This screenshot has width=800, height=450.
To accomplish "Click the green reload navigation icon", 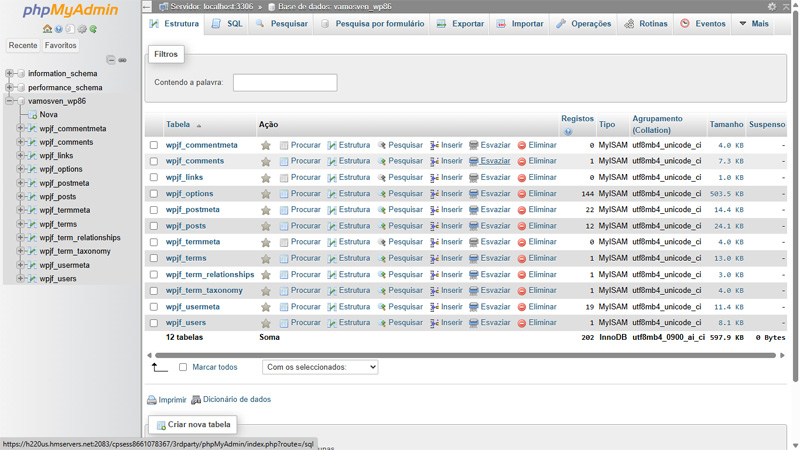I will click(93, 29).
